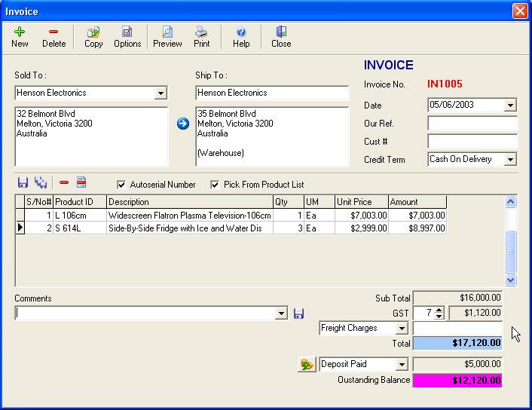
Task: Save comment with floppy icon beside Comments
Action: click(x=298, y=314)
